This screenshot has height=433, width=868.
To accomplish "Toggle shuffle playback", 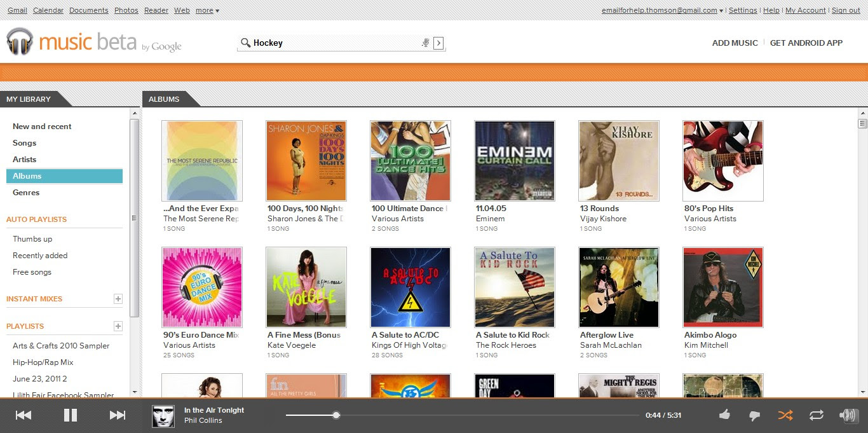I will pyautogui.click(x=785, y=415).
